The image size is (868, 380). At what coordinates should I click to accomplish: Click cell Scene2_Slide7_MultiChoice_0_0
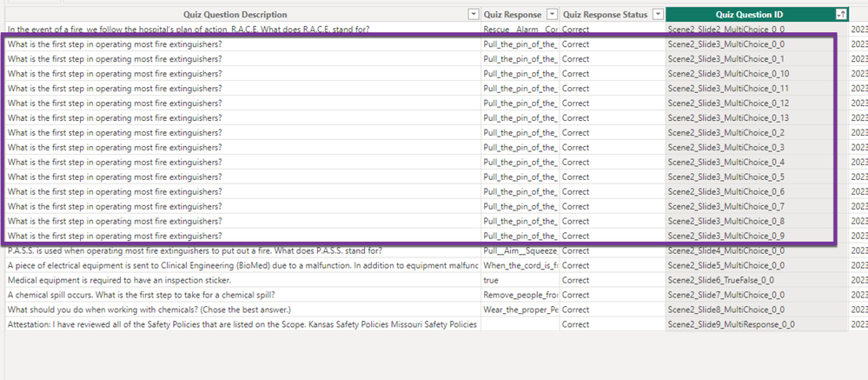tap(757, 296)
